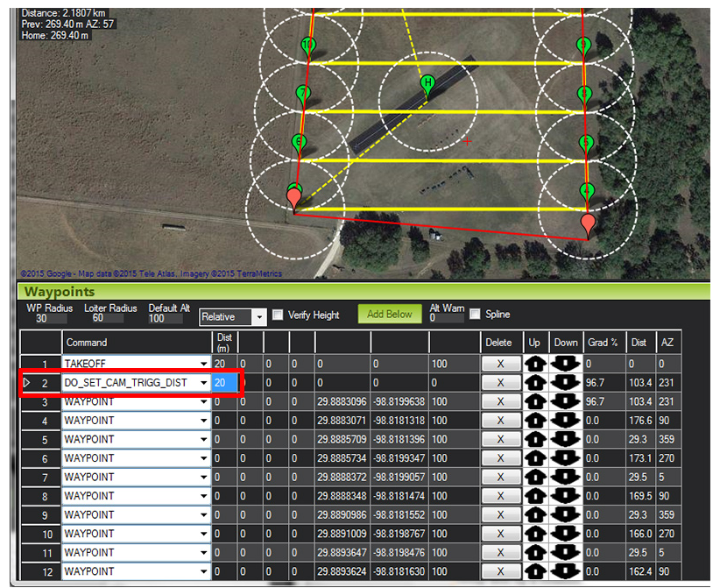
Task: Click the Google map data copyright link
Action: 152,273
